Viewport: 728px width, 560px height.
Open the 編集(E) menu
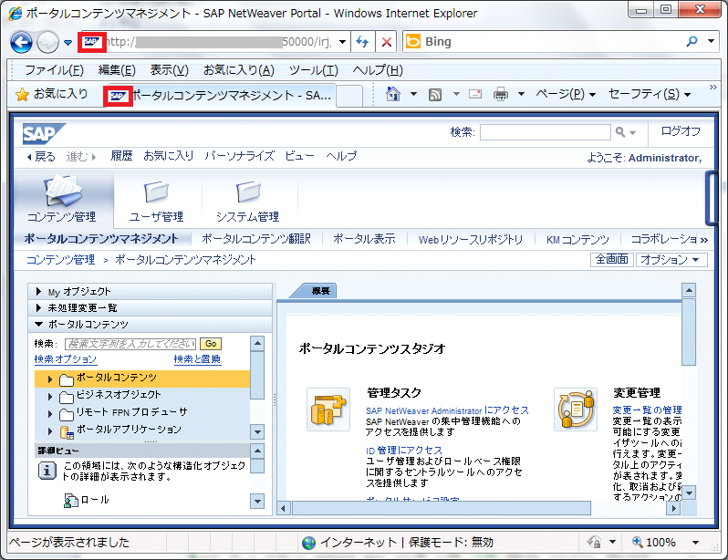tap(117, 70)
